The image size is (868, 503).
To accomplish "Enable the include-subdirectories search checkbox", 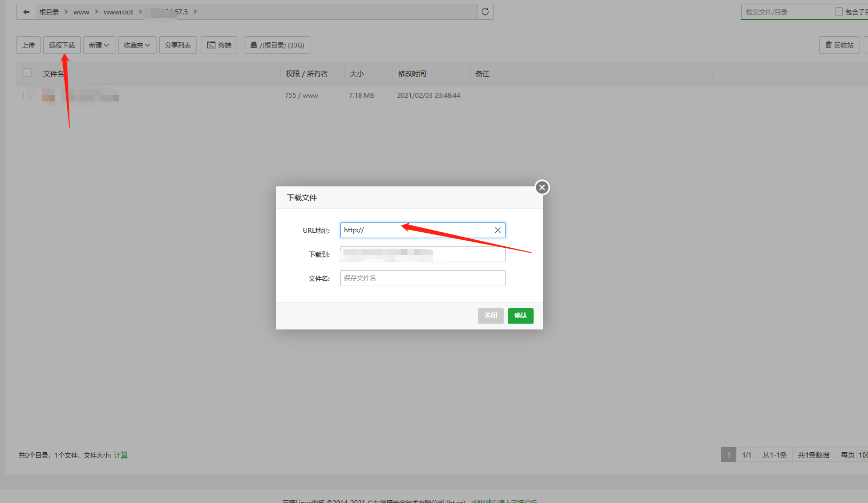I will 839,12.
